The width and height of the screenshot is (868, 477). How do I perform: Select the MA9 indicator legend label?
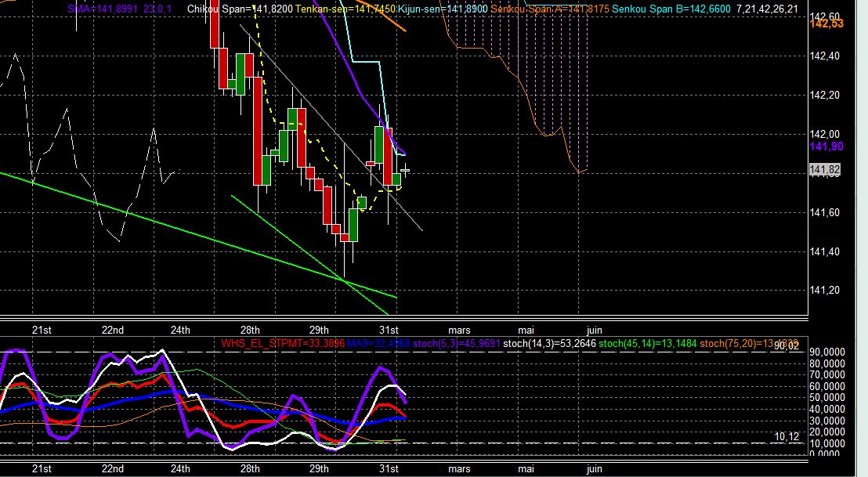378,344
